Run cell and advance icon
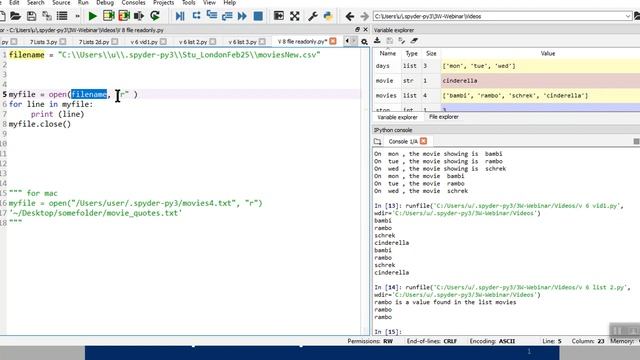The image size is (640, 360). 124,16
